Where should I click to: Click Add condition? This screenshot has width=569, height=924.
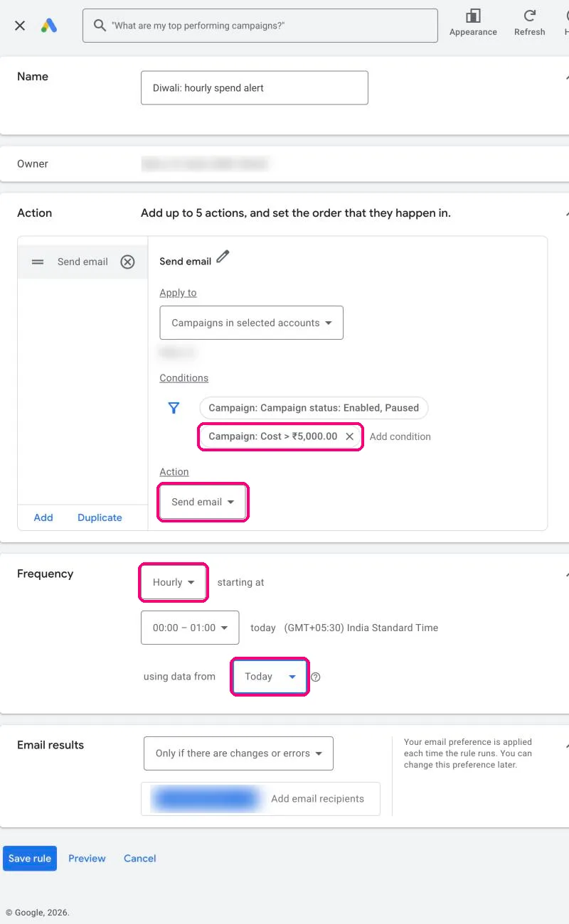click(400, 436)
